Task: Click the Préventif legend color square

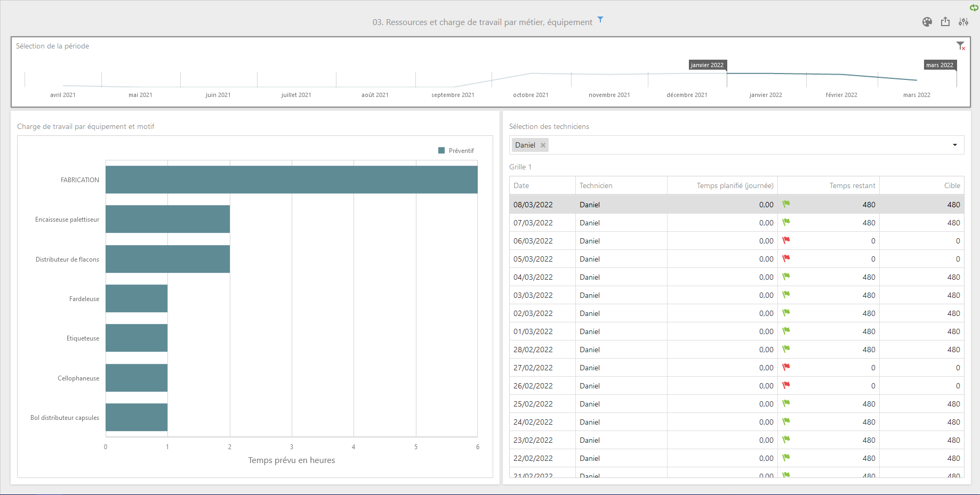Action: click(x=441, y=151)
